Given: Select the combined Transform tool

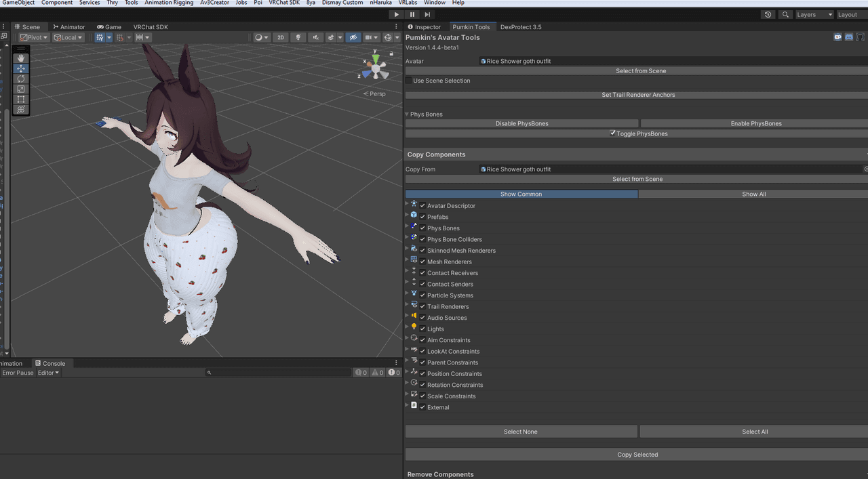Looking at the screenshot, I should (21, 109).
